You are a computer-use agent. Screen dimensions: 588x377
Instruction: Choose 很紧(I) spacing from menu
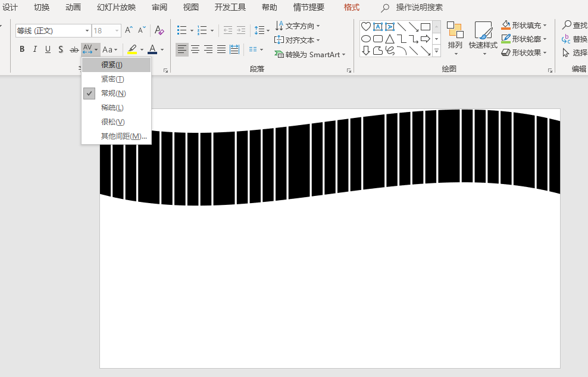point(116,65)
